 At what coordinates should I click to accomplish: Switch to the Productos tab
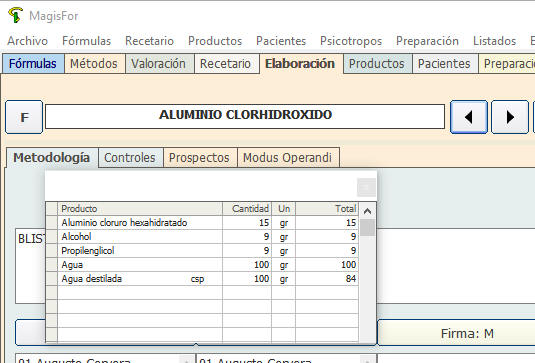pos(377,64)
